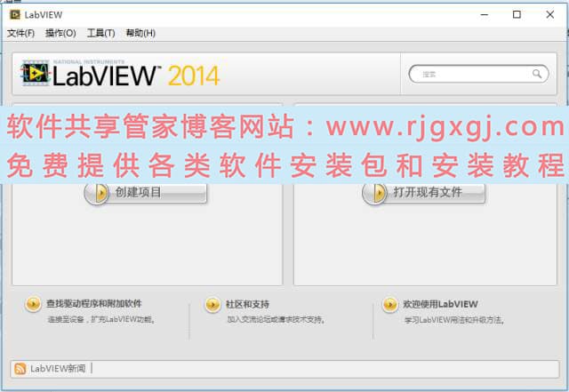Open the 操作(O) menu

pos(60,33)
